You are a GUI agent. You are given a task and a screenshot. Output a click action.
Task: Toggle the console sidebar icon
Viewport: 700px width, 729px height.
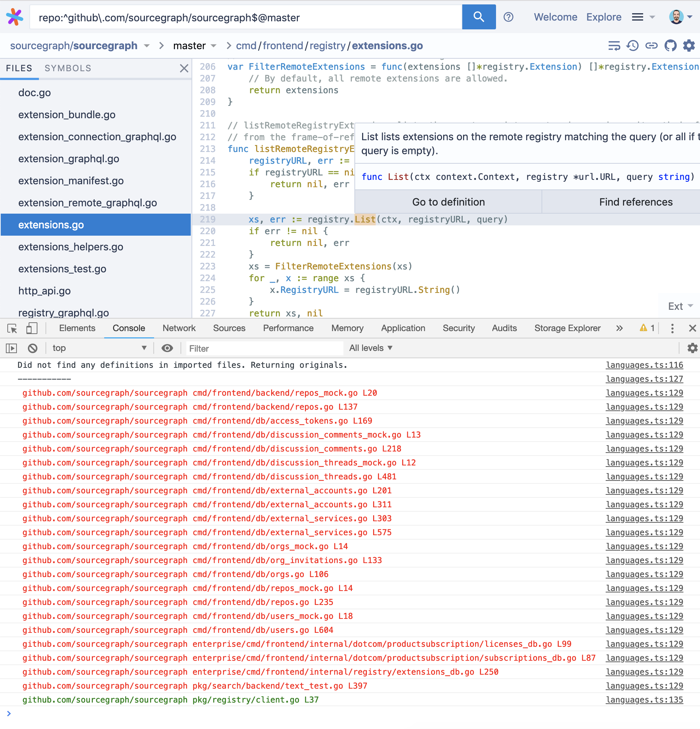[x=11, y=348]
